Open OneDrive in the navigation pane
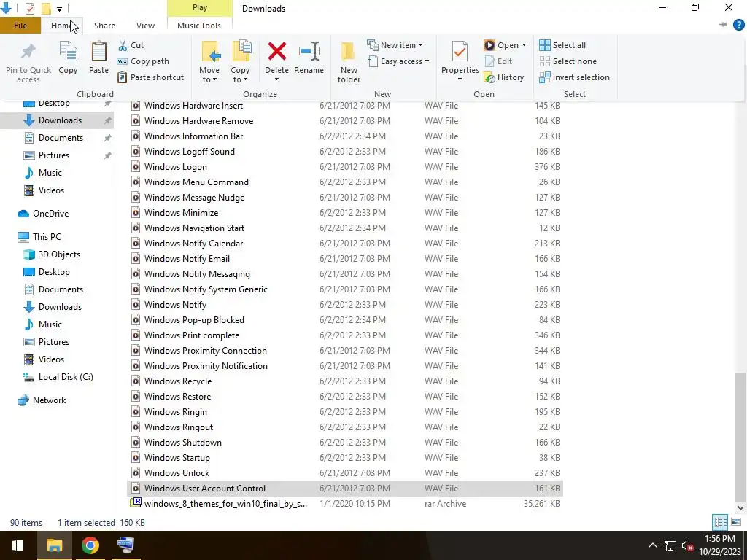The height and width of the screenshot is (560, 747). tap(44, 214)
